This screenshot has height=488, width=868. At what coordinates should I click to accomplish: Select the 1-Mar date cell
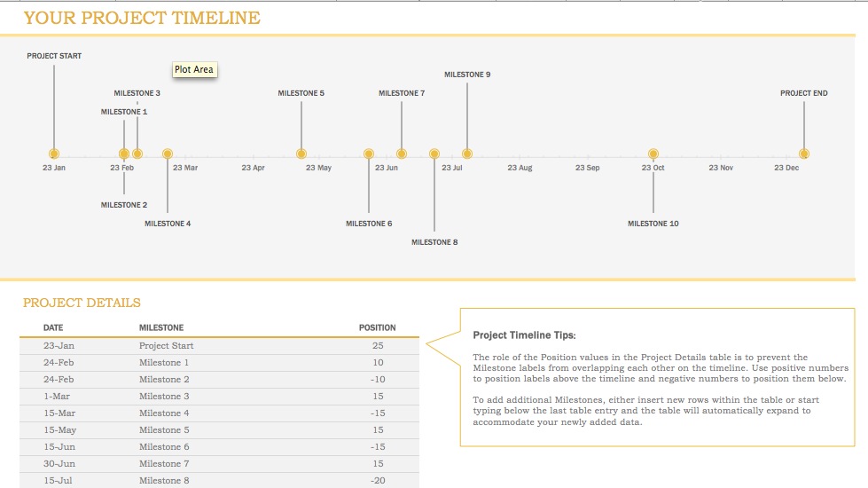(56, 397)
